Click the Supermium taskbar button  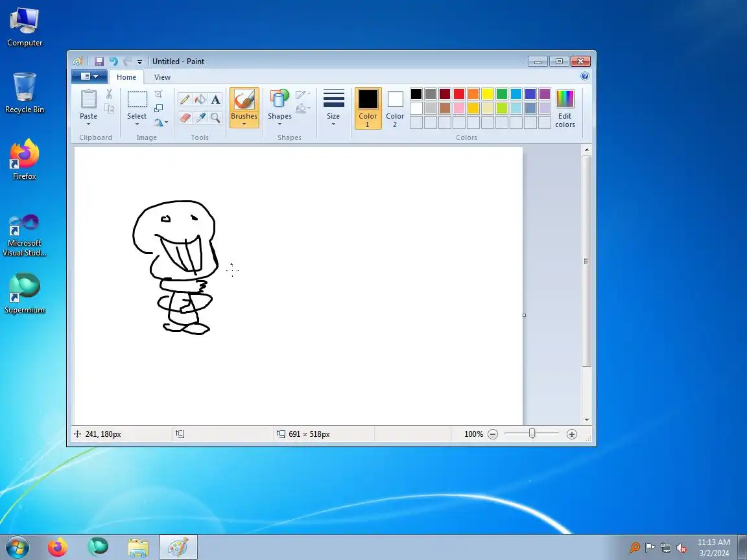(98, 547)
